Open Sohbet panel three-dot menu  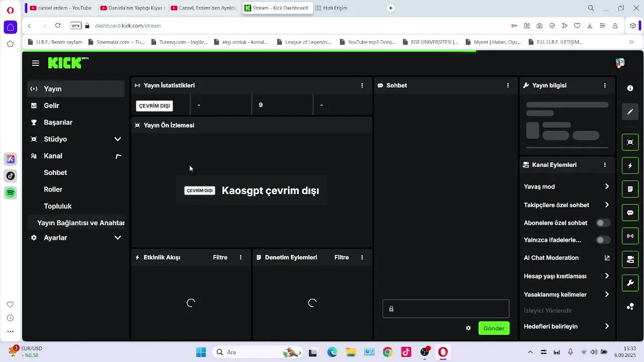coord(508,85)
